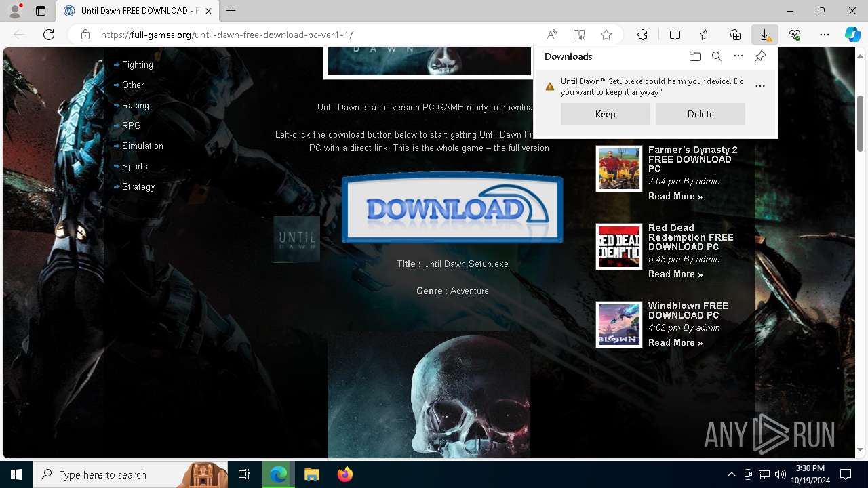Open the Windows Start menu

click(x=16, y=474)
